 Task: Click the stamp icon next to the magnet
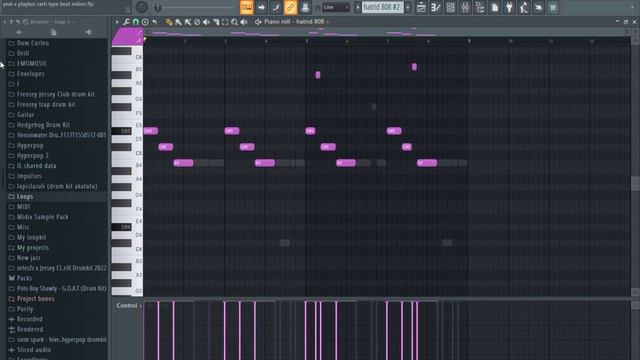coord(145,22)
